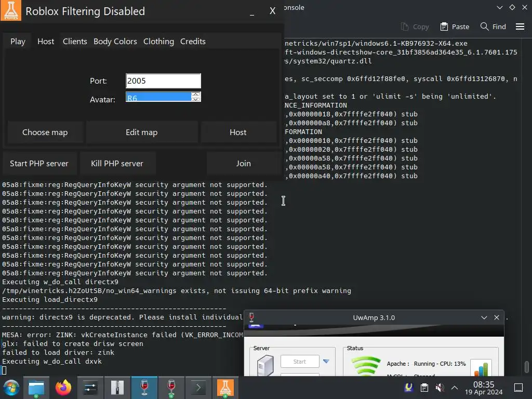Screen dimensions: 532x399
Task: Minimize the Roblox Filtering Disabled window
Action: click(252, 12)
